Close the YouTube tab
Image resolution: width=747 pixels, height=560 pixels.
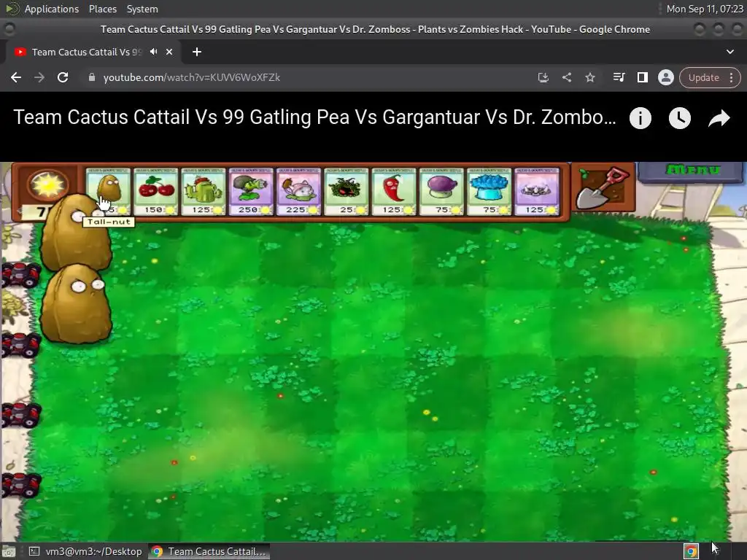tap(169, 52)
